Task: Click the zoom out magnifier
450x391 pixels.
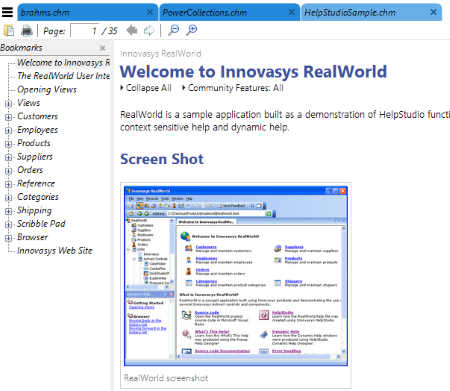Action: (x=174, y=30)
